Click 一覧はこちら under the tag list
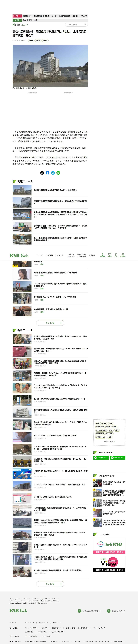 click(x=109, y=442)
